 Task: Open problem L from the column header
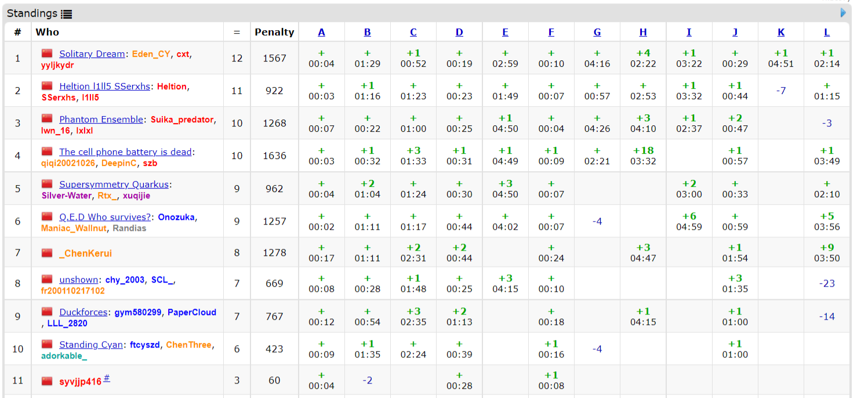pyautogui.click(x=826, y=32)
